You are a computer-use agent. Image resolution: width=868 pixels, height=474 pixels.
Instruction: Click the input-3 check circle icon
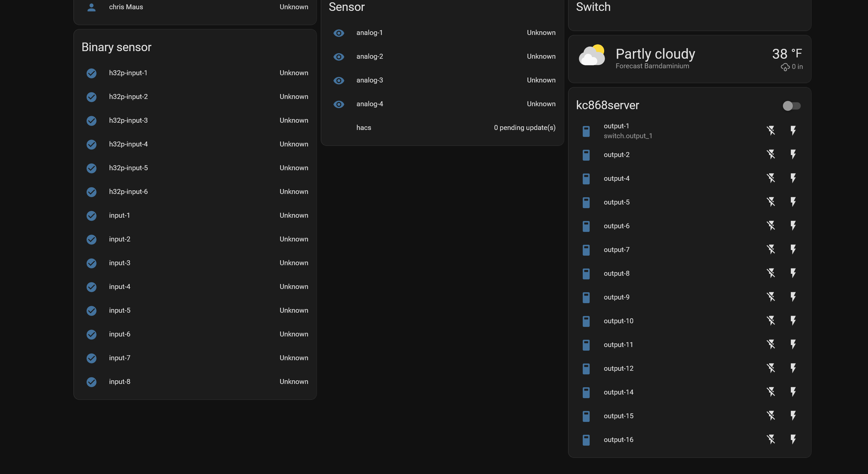(91, 263)
